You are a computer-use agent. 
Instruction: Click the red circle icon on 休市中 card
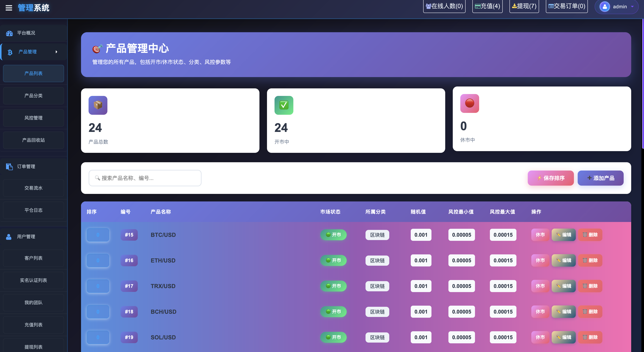click(x=470, y=103)
